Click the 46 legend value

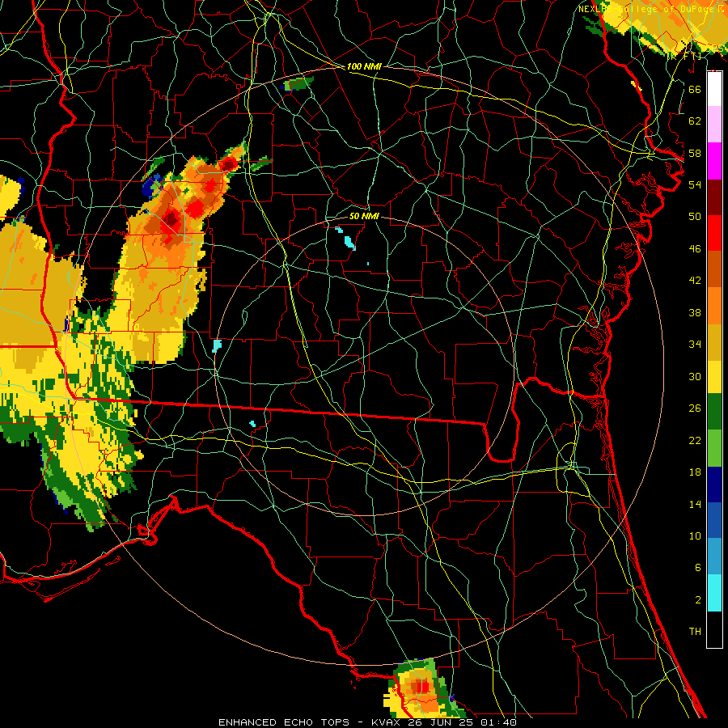[695, 248]
